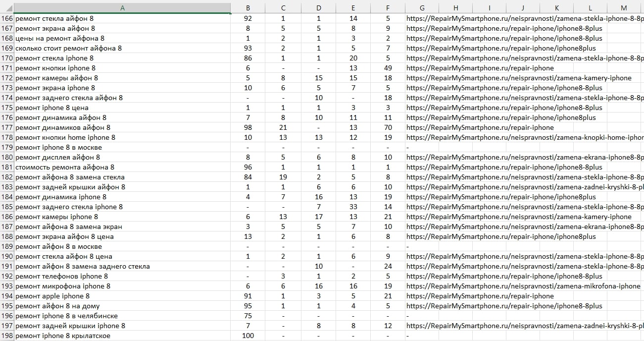Click cell 'ремонт стекла айфон 8 цена'
The image size is (644, 341).
click(122, 256)
